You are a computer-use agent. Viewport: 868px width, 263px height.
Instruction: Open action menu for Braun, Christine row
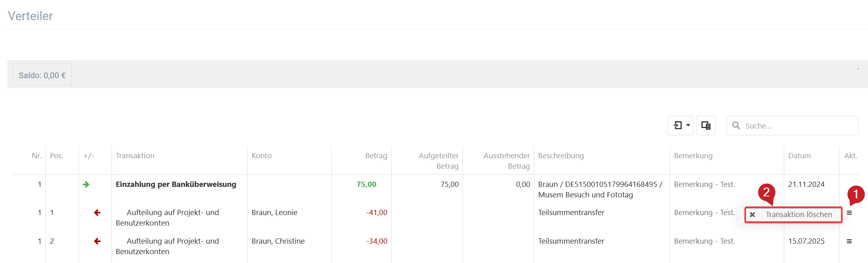[x=849, y=241]
